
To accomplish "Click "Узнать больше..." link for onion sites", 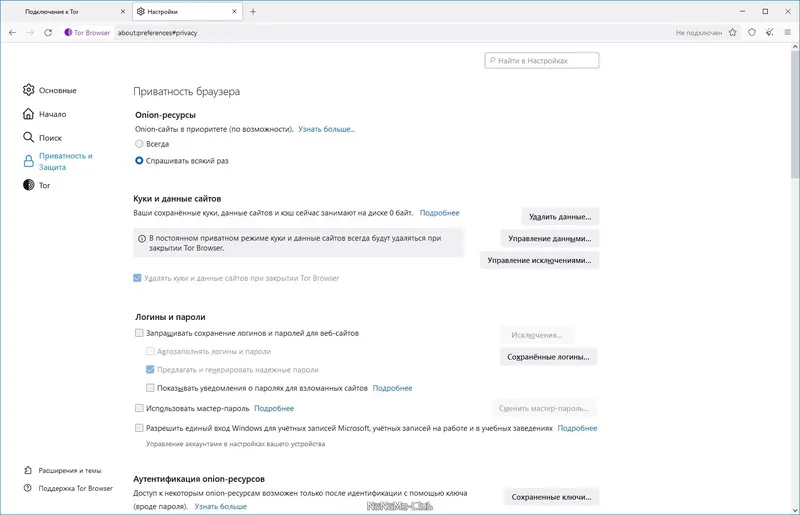I will coord(326,129).
